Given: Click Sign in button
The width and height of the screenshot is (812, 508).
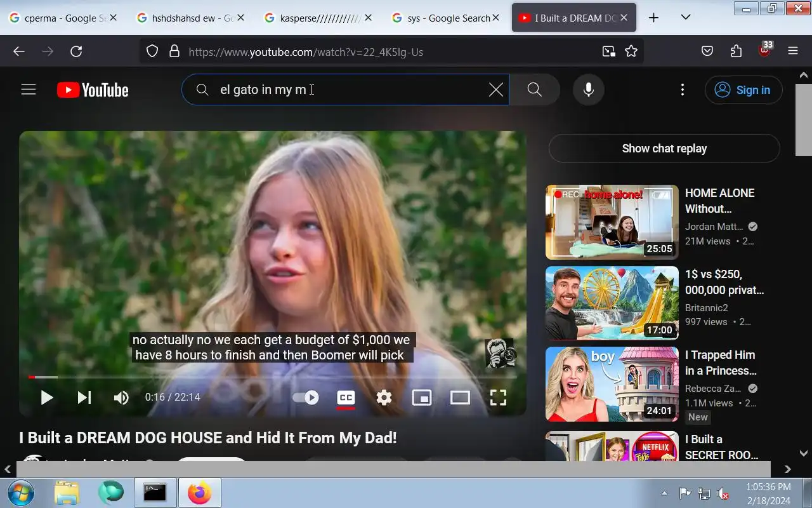Looking at the screenshot, I should click(x=743, y=90).
